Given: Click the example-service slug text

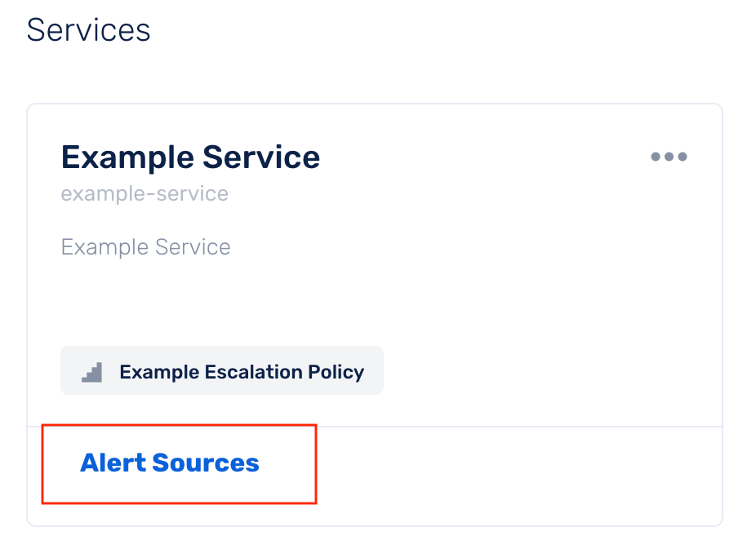Looking at the screenshot, I should pyautogui.click(x=145, y=194).
